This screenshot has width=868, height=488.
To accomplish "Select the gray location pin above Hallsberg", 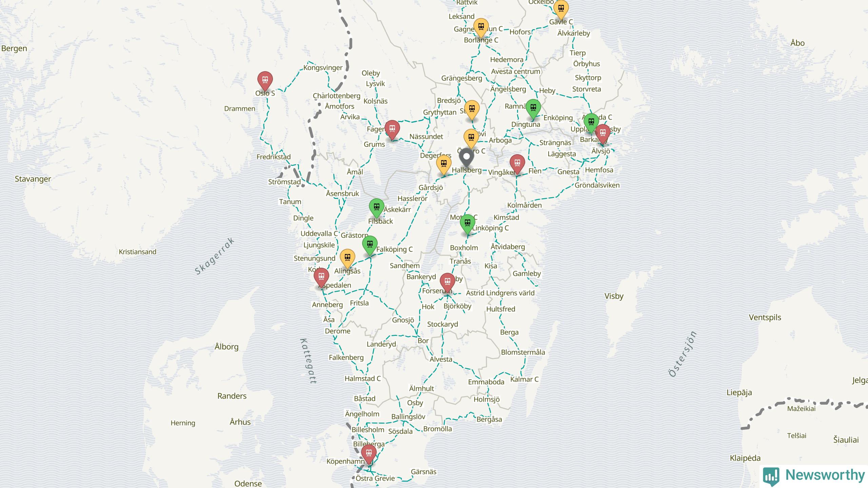I will (467, 157).
